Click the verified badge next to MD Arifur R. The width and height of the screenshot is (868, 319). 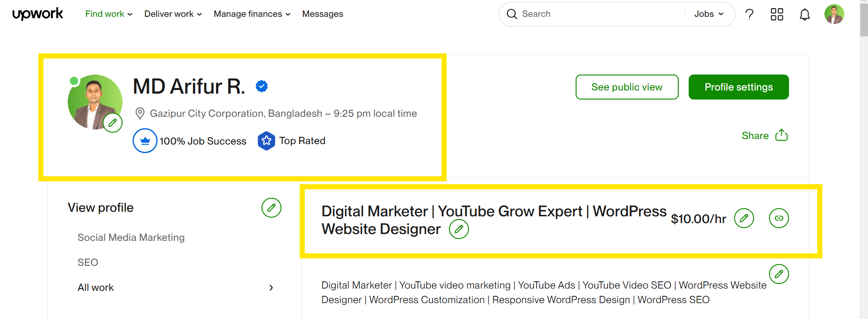click(261, 86)
